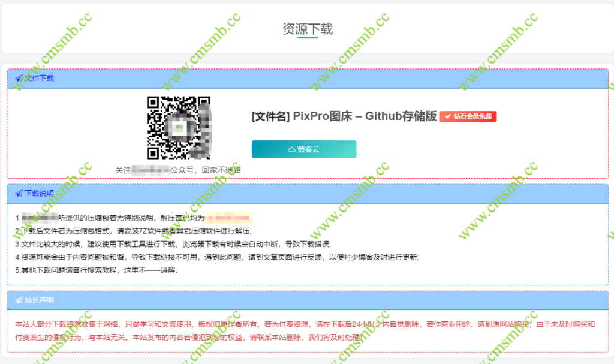Click the 资源下载 page title

tap(308, 29)
